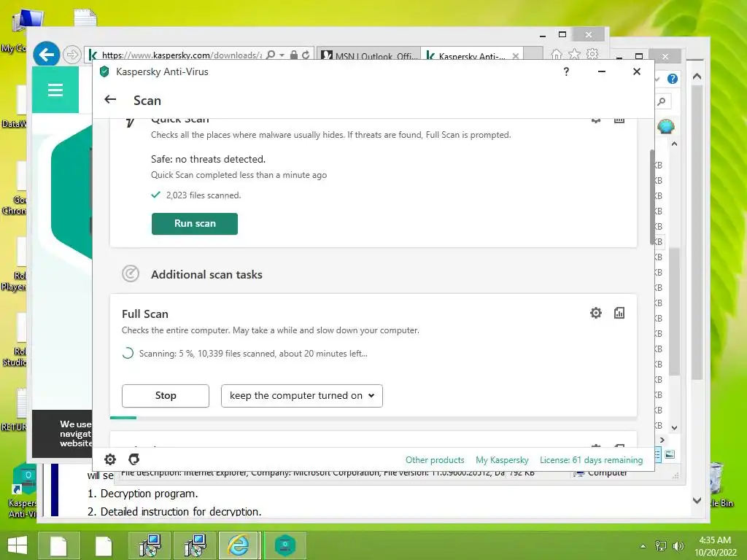Show hidden tray icons arrow
Viewport: 747px width, 560px height.
tap(643, 546)
